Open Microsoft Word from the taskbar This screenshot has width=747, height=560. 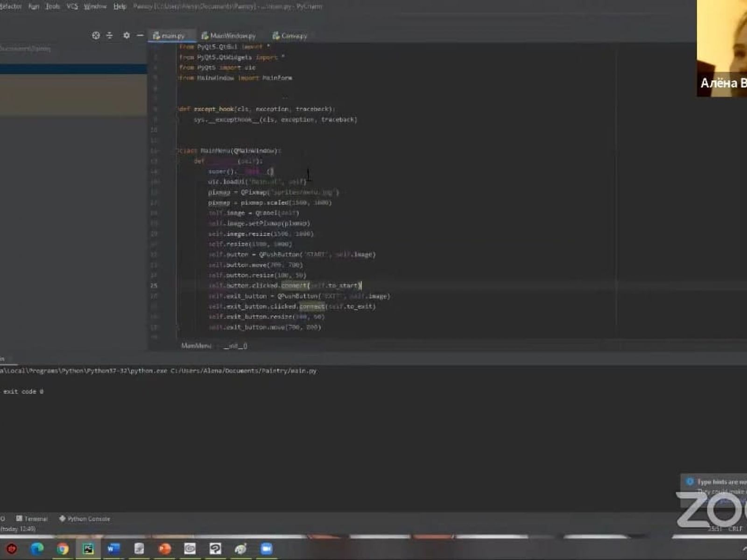tap(113, 549)
